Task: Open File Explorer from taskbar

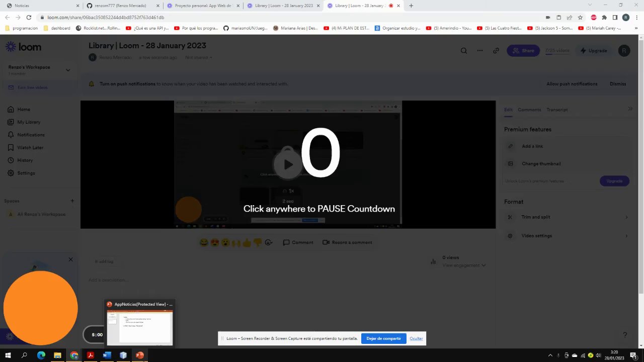Action: tap(57, 355)
